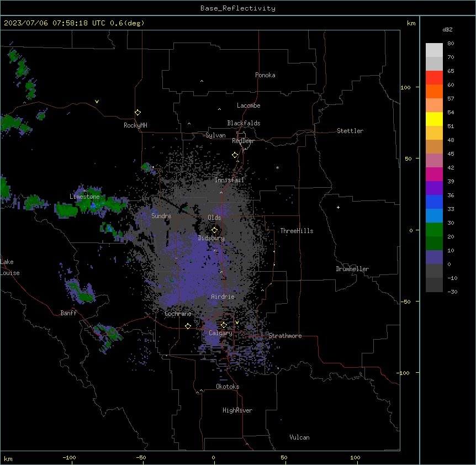This screenshot has width=476, height=465.
Task: Click the Base_Reflectivity title
Action: 238,8
